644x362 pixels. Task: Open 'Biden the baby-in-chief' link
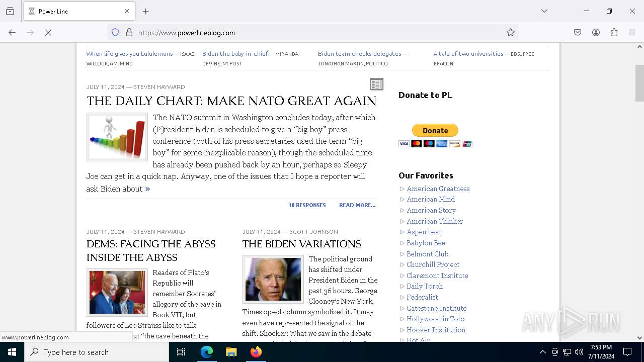point(235,54)
